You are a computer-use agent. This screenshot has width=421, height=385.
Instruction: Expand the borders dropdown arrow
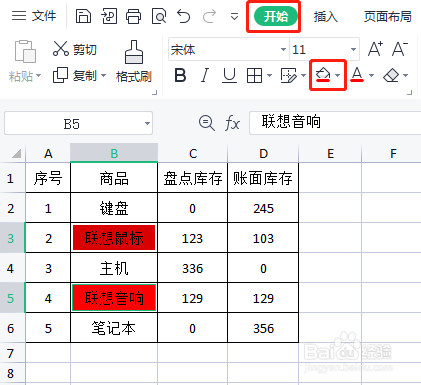click(x=269, y=76)
